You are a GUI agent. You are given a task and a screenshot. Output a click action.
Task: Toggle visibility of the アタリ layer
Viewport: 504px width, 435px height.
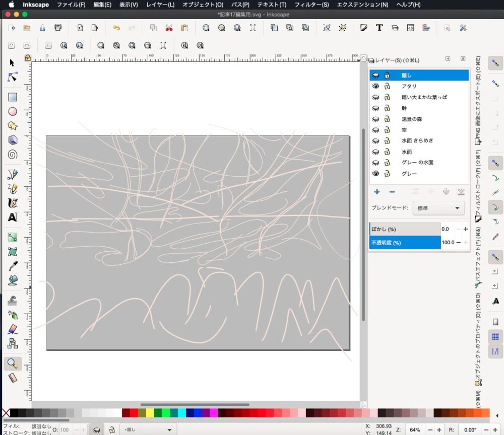pyautogui.click(x=375, y=86)
